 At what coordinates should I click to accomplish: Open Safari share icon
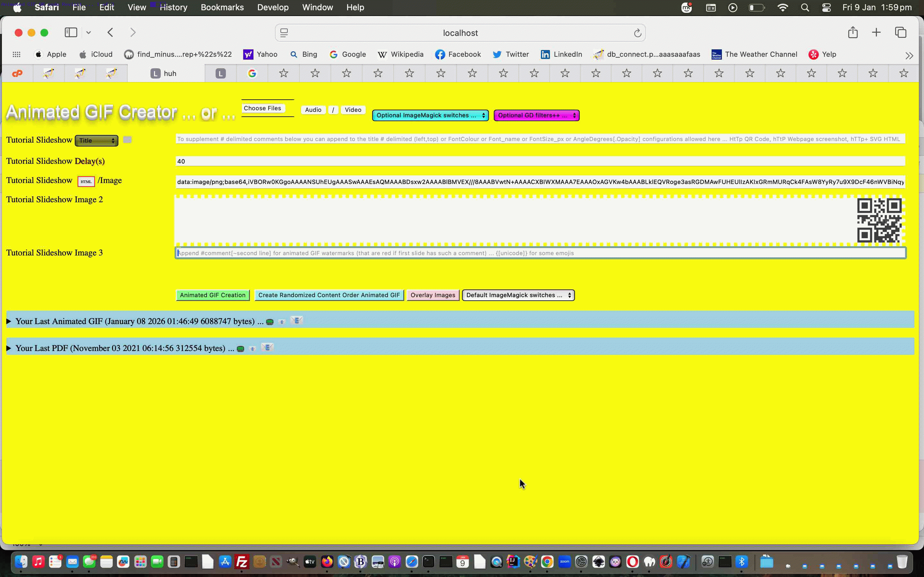click(852, 33)
